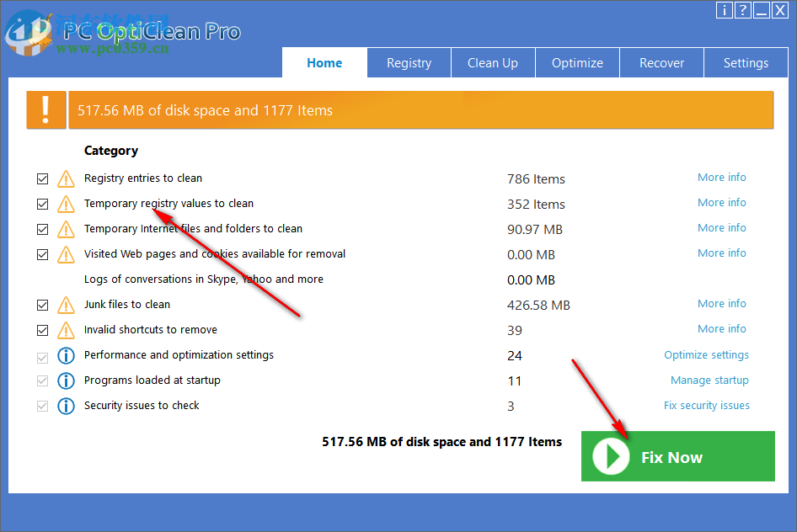Uncheck Temporary registry values to clean checkbox
Screen dimensions: 797x532
43,204
